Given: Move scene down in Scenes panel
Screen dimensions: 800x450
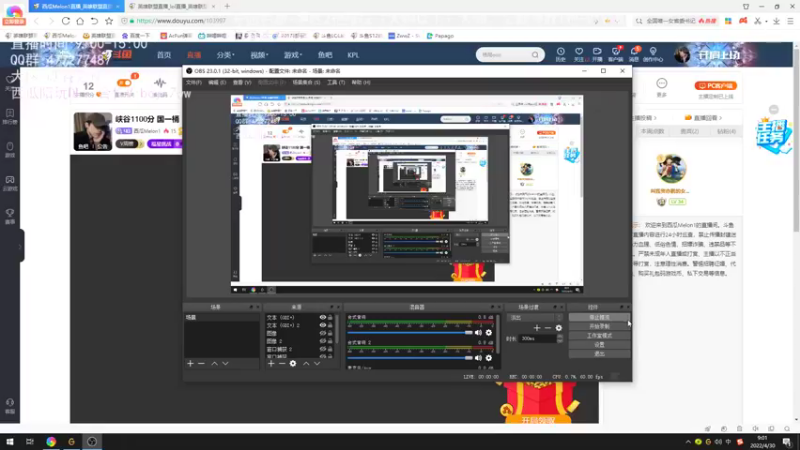Looking at the screenshot, I should pyautogui.click(x=226, y=363).
